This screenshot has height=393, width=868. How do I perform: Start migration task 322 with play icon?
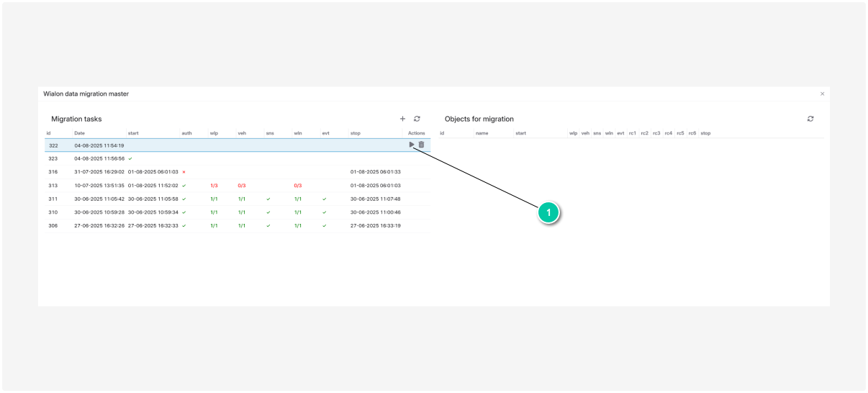point(412,145)
